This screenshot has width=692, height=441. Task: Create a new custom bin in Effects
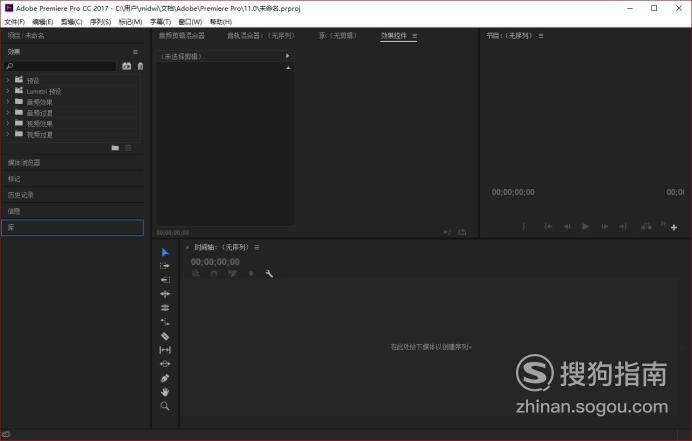pos(115,148)
